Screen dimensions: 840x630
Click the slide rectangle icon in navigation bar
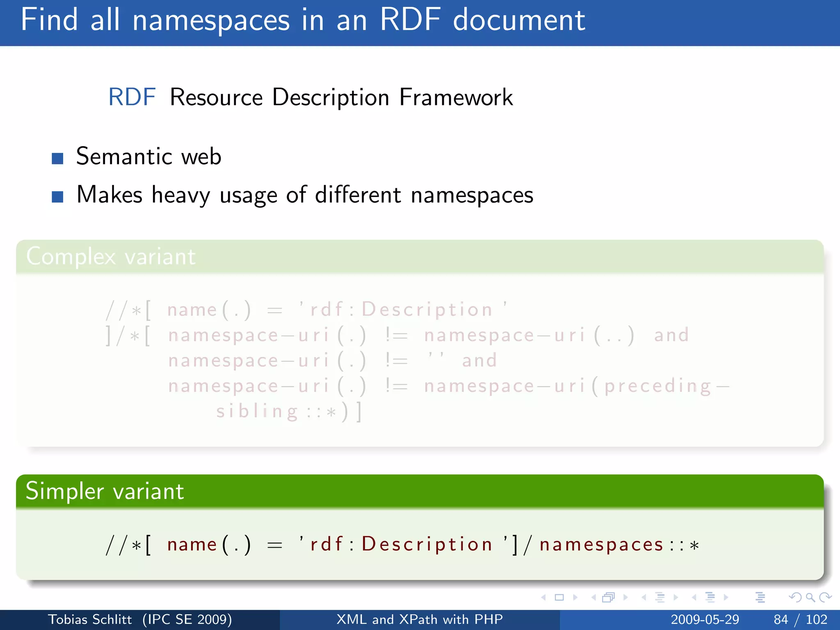pyautogui.click(x=559, y=598)
